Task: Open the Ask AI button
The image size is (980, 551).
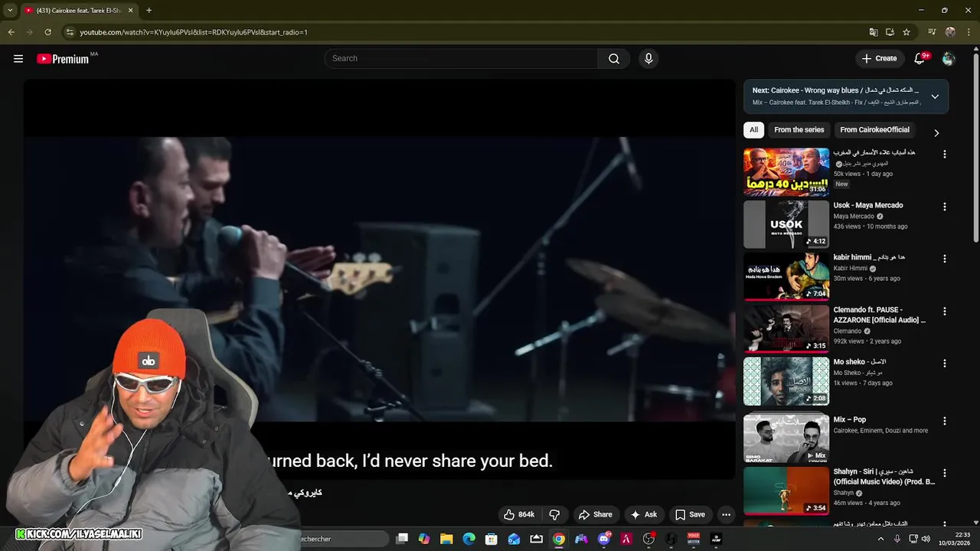Action: tap(643, 514)
